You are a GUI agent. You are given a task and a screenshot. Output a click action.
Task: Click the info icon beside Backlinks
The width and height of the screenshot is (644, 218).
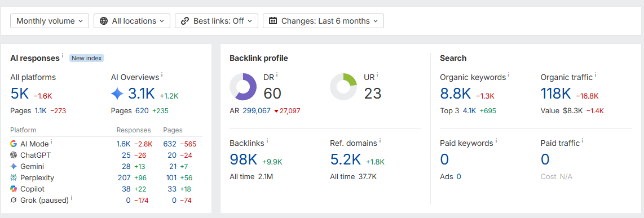click(267, 141)
